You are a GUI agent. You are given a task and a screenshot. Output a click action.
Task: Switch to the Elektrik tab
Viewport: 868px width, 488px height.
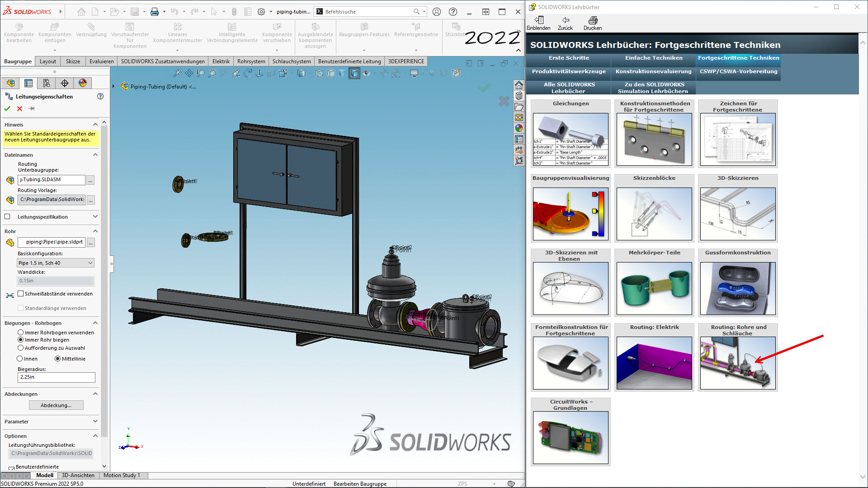[221, 61]
